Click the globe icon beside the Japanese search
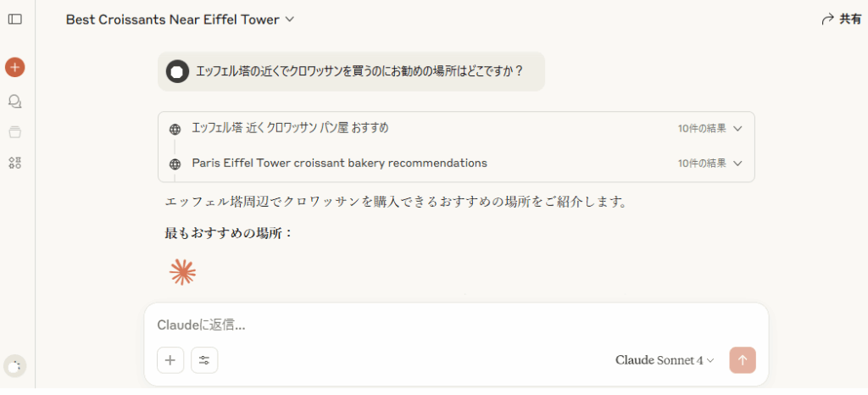Screen dimensions: 868x395 coord(175,130)
